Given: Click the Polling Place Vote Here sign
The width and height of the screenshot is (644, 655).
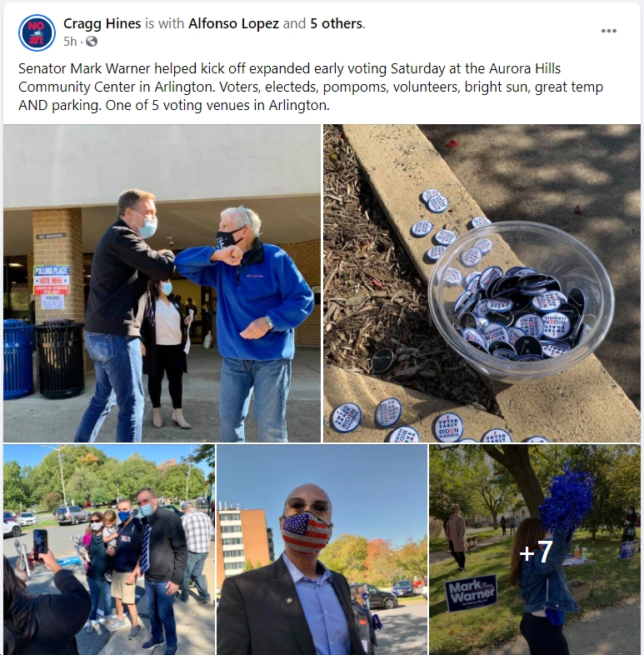Looking at the screenshot, I should [52, 281].
